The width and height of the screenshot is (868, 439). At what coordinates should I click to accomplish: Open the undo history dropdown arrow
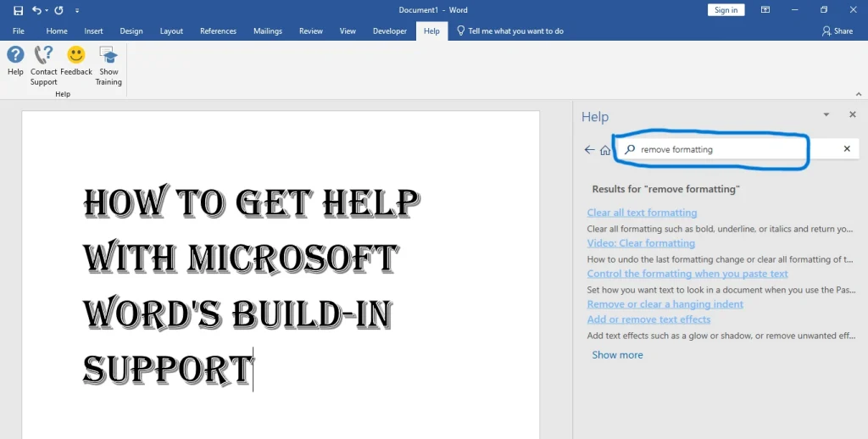47,10
